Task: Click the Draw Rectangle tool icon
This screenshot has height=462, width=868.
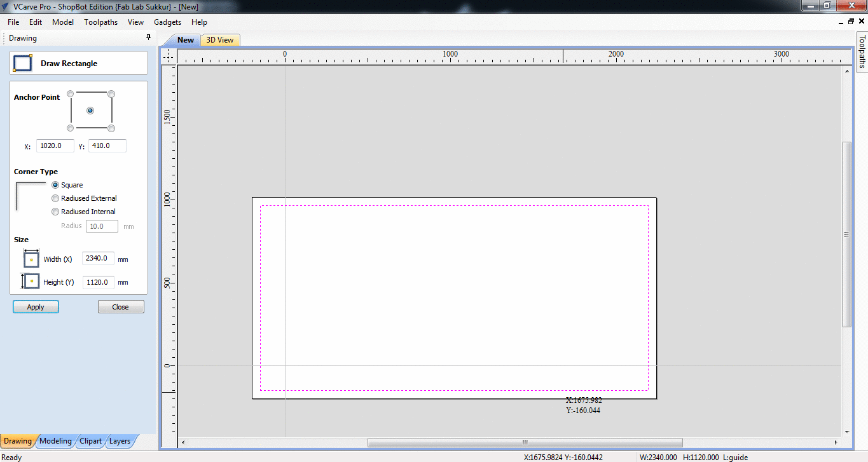Action: pyautogui.click(x=23, y=63)
